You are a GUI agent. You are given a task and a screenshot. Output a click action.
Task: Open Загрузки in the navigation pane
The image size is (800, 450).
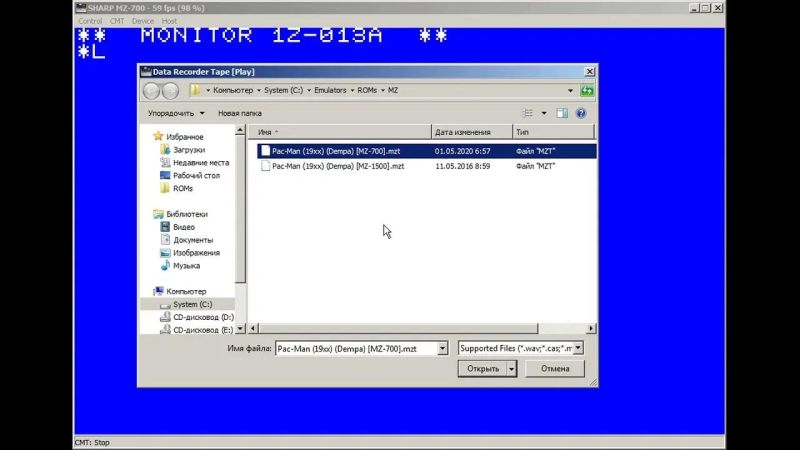pos(189,150)
